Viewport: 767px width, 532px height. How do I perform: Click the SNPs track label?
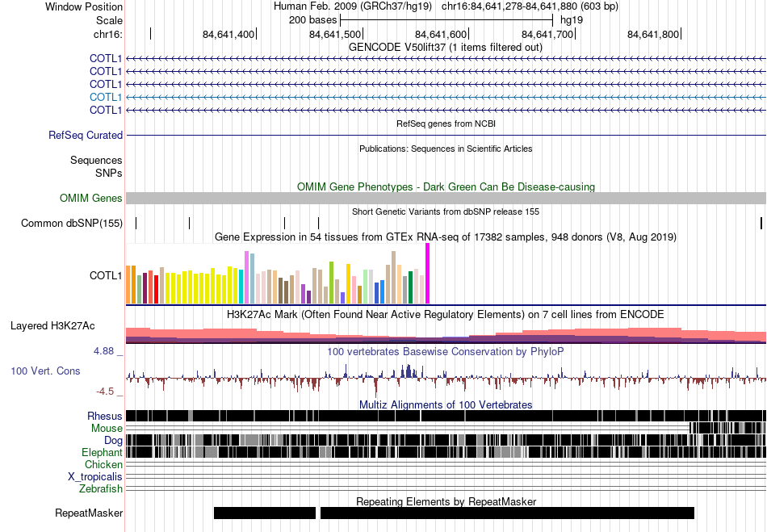pos(109,173)
